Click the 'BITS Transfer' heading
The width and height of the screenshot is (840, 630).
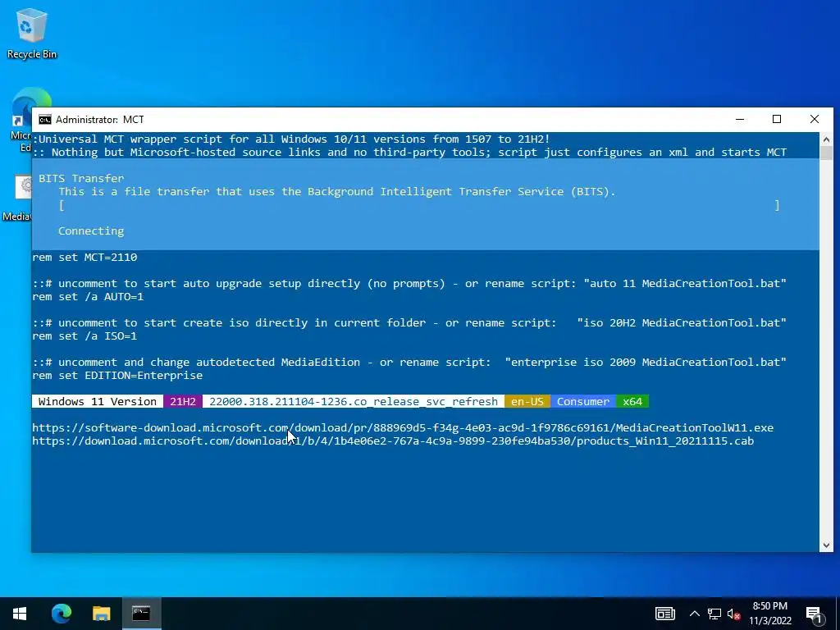click(81, 178)
